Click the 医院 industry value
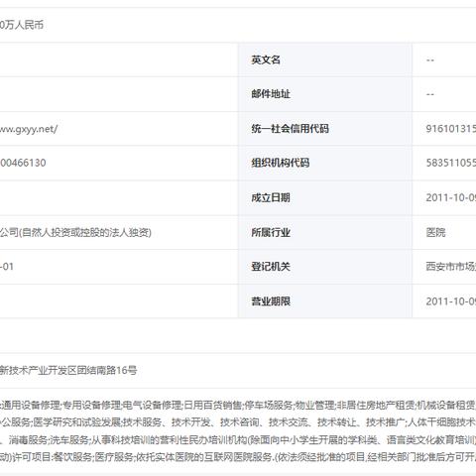This screenshot has height=476, width=476. 435,232
